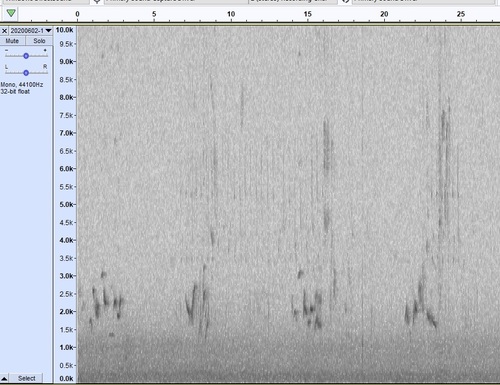
Task: Click the gain minus sign icon
Action: (6, 50)
